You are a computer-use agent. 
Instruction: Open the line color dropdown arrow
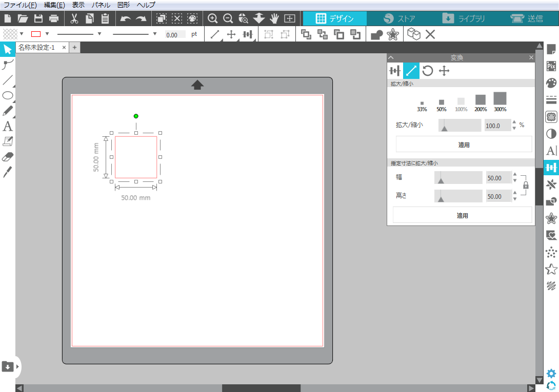[x=47, y=34]
